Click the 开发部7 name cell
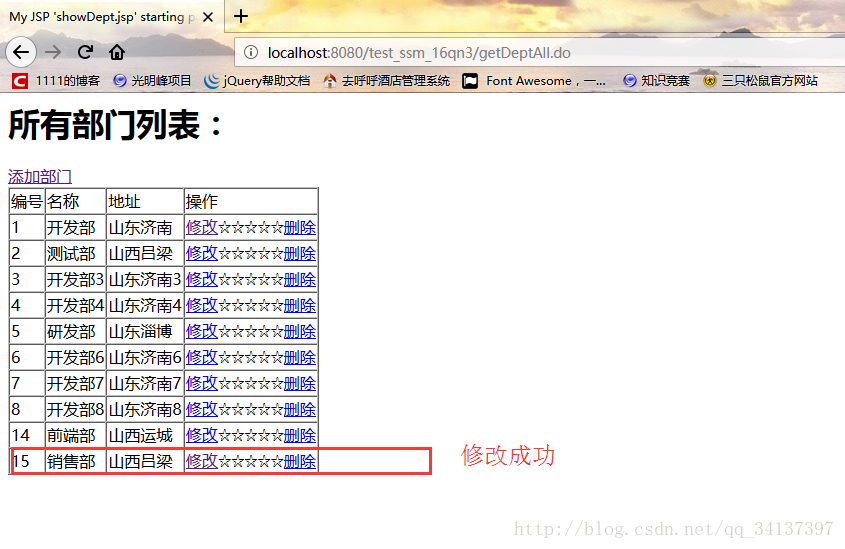Image resolution: width=845 pixels, height=549 pixels. [75, 384]
